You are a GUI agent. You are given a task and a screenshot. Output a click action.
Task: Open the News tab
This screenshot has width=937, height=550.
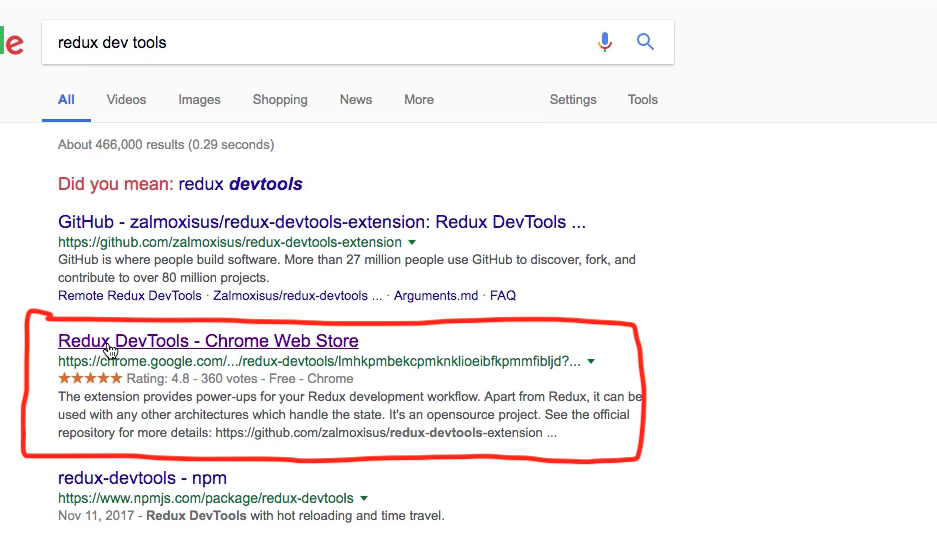(x=356, y=100)
